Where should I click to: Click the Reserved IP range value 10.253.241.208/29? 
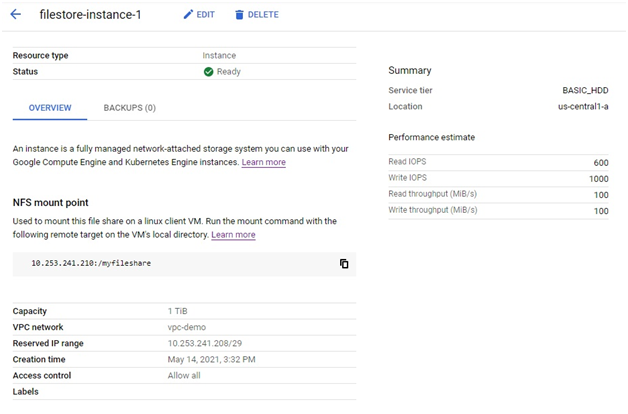click(205, 343)
